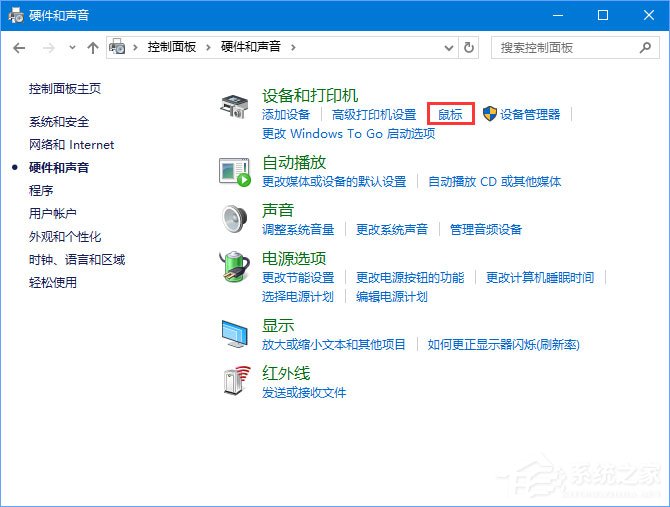Expand the chevron before 控制面板 breadcrumb

pyautogui.click(x=135, y=47)
